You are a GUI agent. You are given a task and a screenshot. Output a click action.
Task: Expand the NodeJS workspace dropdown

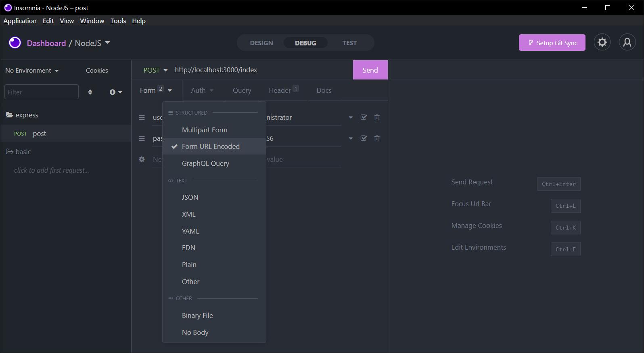(x=92, y=43)
